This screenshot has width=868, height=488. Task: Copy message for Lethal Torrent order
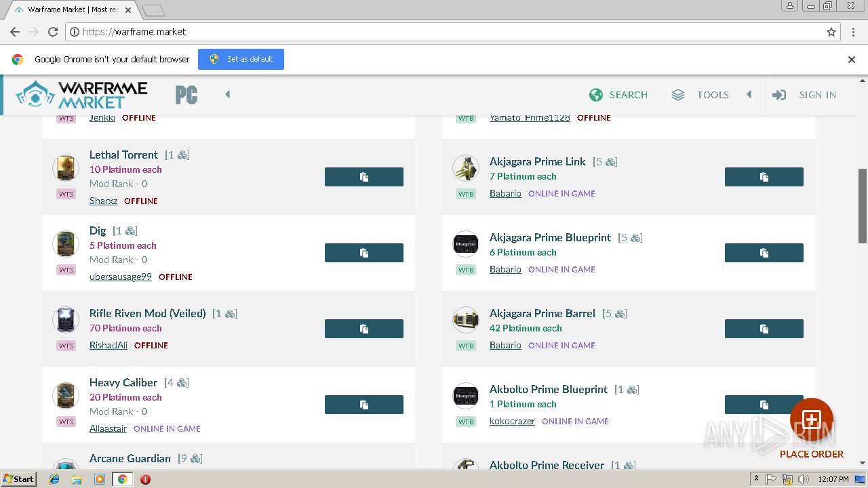[x=364, y=177]
